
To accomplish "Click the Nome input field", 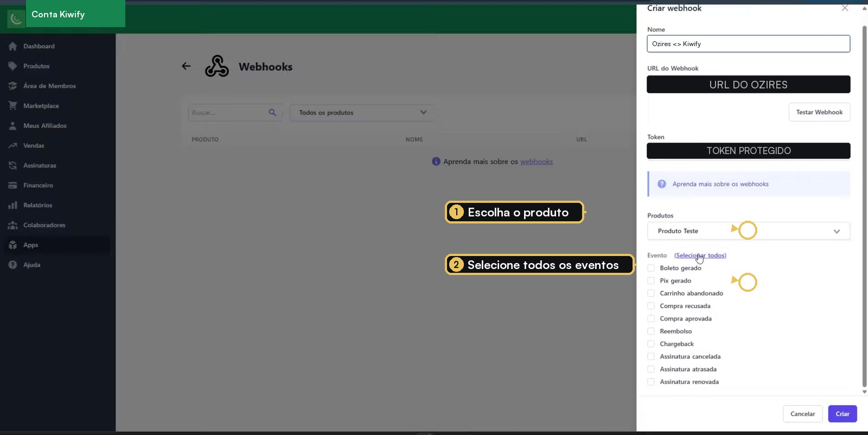I will point(749,44).
